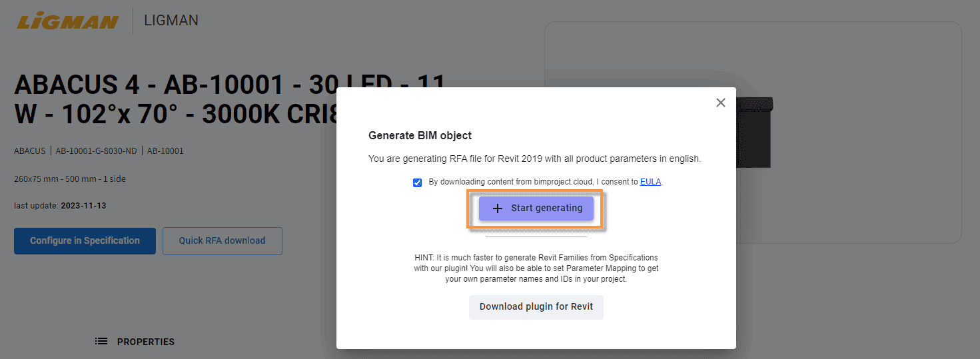Uncheck the EULA consent checkbox
Viewport: 980px width, 359px height.
point(418,182)
